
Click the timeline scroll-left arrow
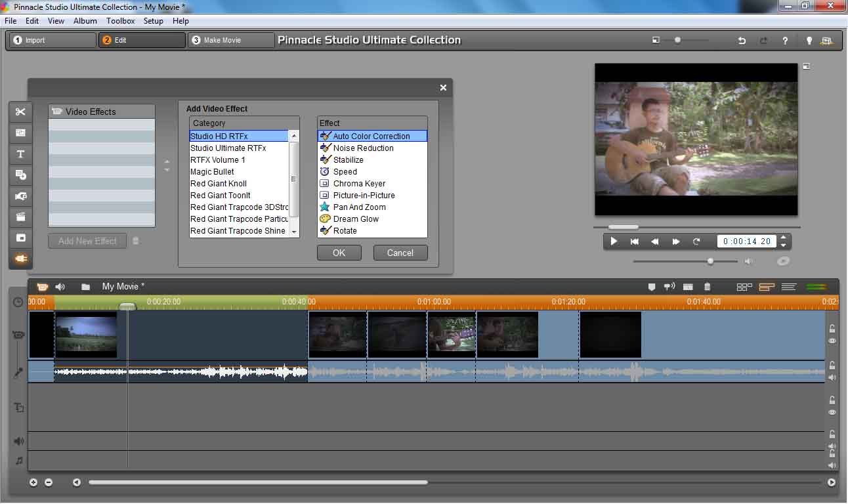(x=77, y=482)
